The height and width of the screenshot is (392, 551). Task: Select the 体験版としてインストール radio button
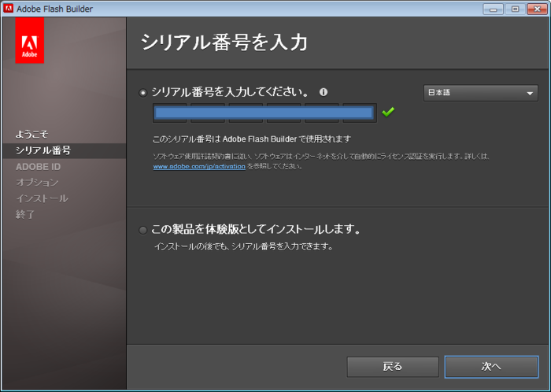(x=142, y=230)
